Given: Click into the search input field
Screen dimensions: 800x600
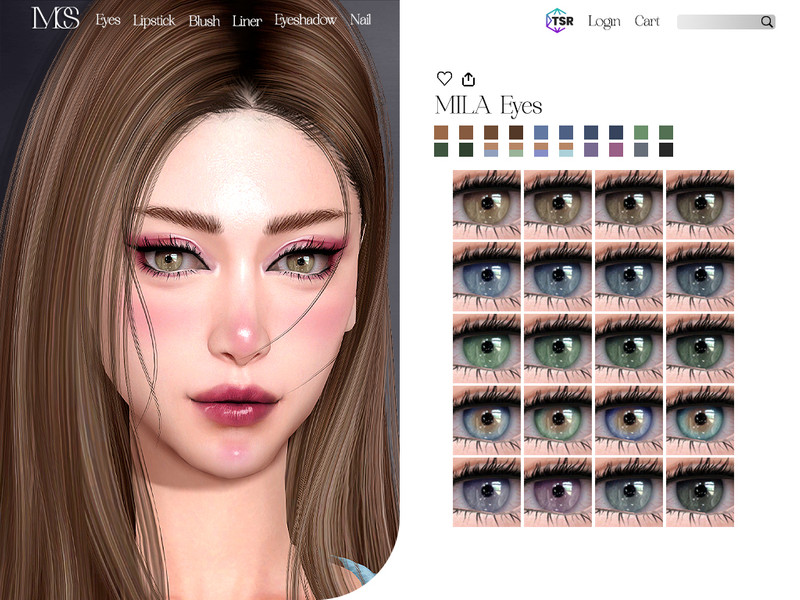Looking at the screenshot, I should click(x=717, y=22).
